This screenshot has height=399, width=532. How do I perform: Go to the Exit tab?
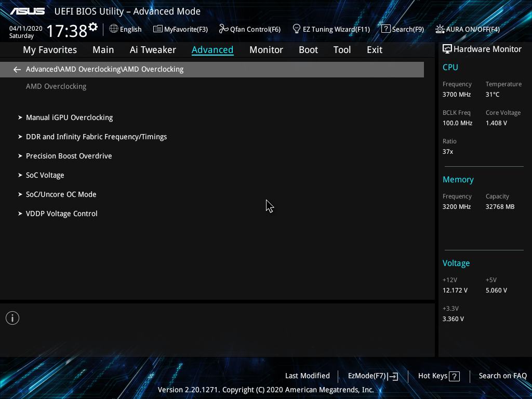375,50
